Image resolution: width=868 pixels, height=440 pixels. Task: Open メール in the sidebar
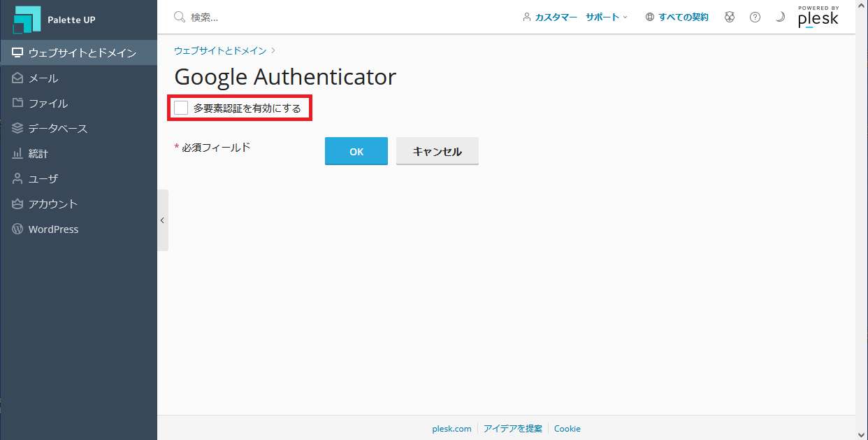[78, 78]
